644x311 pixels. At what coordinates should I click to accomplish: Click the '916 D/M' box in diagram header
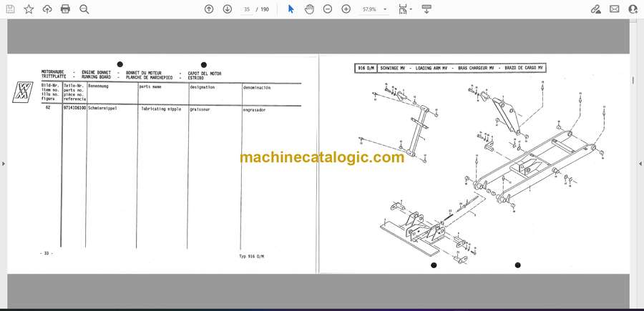pyautogui.click(x=366, y=68)
